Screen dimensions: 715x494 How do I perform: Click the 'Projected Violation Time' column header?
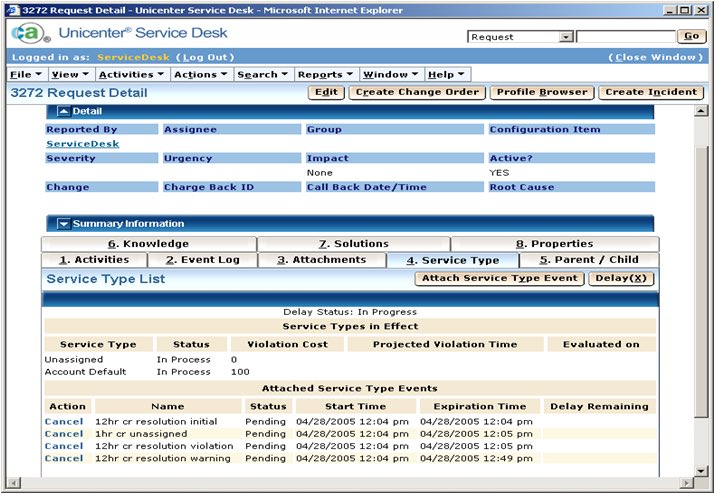pyautogui.click(x=445, y=345)
